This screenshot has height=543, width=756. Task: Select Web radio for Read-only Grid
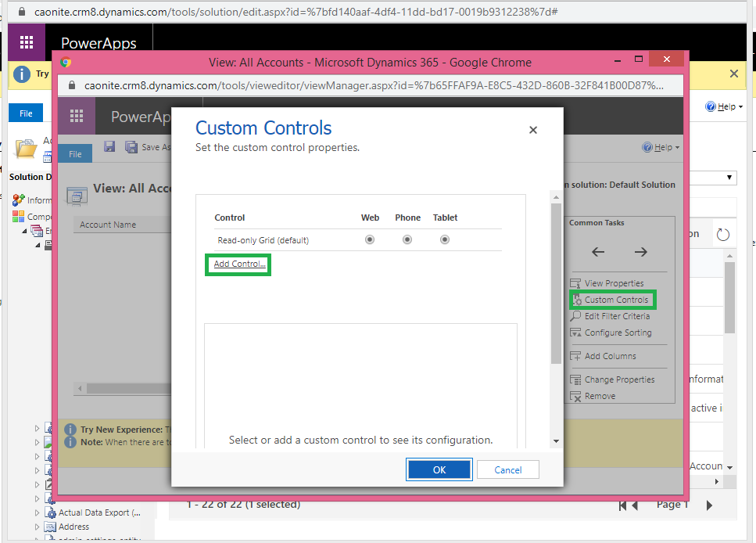[x=369, y=239]
